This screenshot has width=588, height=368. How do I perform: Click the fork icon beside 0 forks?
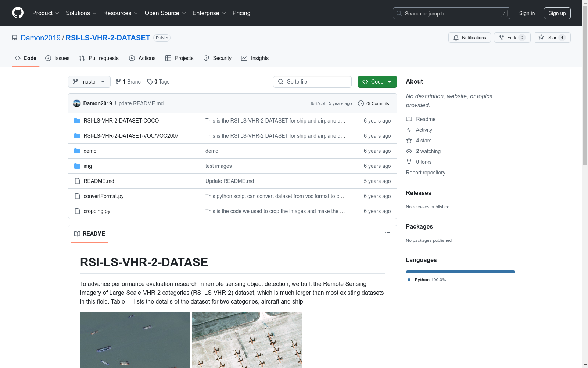(409, 162)
